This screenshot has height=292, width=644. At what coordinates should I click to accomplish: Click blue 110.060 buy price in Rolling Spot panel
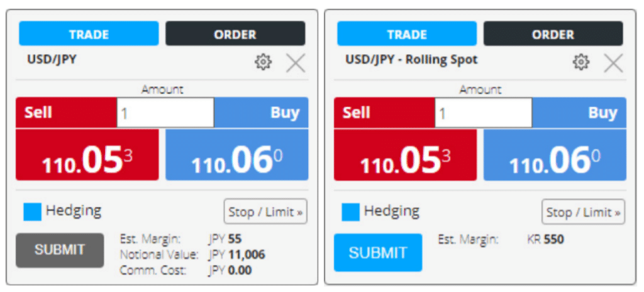tap(555, 155)
